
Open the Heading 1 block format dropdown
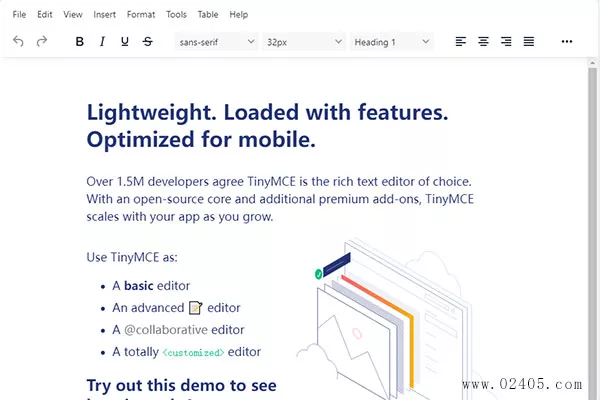pos(391,42)
